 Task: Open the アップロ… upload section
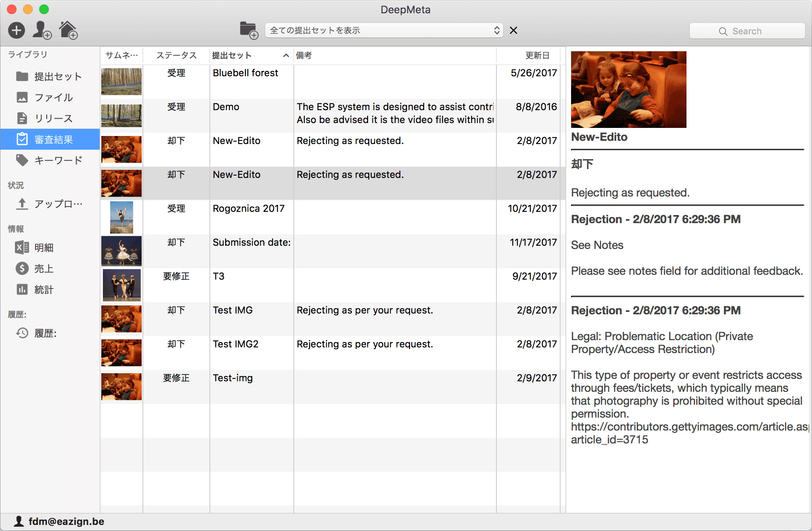(x=50, y=204)
